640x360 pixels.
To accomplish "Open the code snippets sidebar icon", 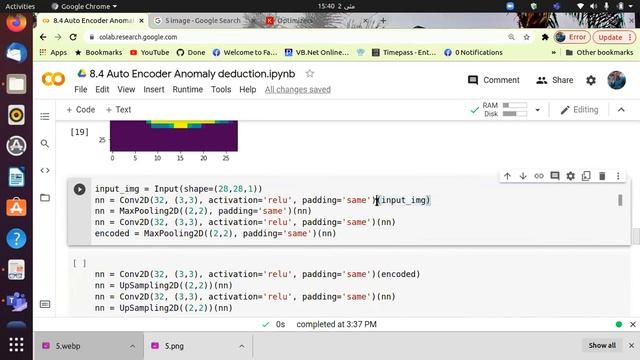I will 45,170.
